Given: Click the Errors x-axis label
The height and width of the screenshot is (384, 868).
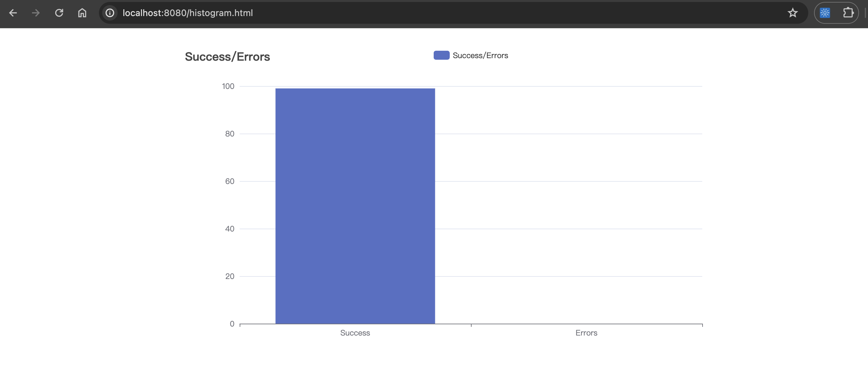Looking at the screenshot, I should (586, 333).
